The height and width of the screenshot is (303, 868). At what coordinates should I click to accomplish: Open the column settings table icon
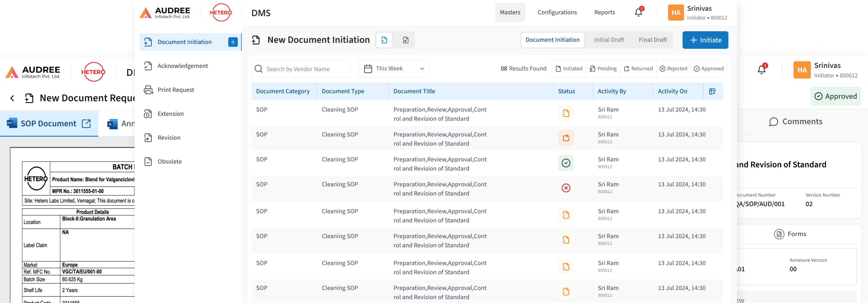[712, 91]
